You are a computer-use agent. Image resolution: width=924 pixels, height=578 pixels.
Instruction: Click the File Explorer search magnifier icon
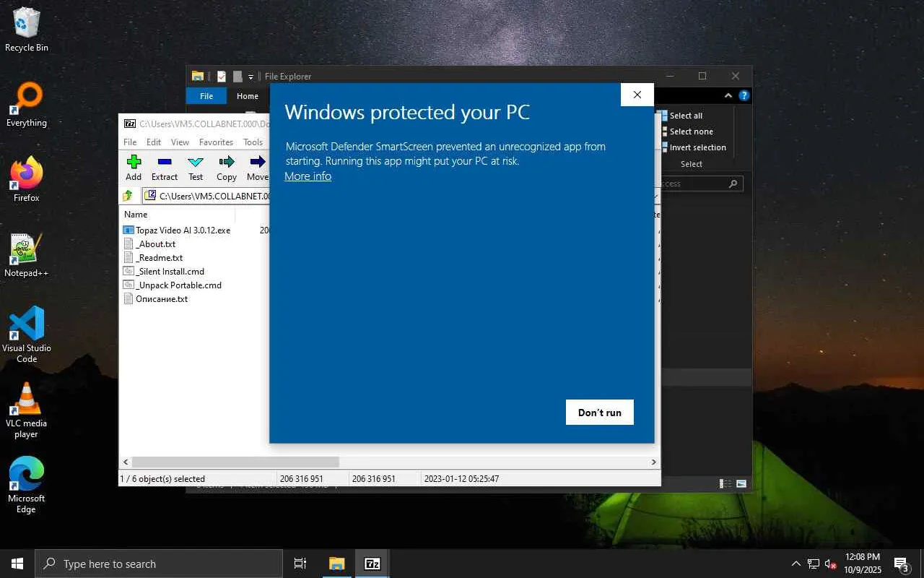(733, 184)
